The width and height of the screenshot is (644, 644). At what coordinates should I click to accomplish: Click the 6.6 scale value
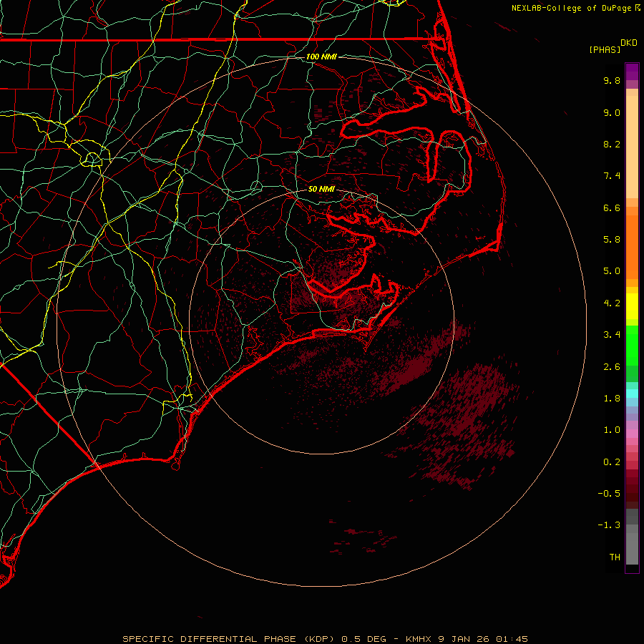pyautogui.click(x=612, y=208)
